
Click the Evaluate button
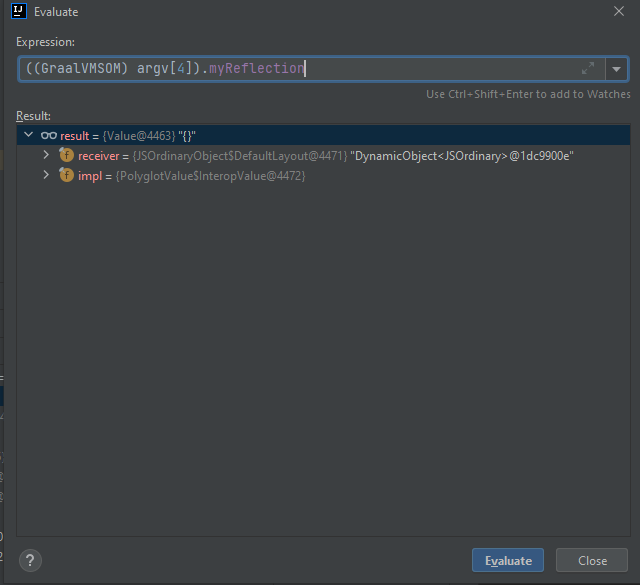(508, 560)
